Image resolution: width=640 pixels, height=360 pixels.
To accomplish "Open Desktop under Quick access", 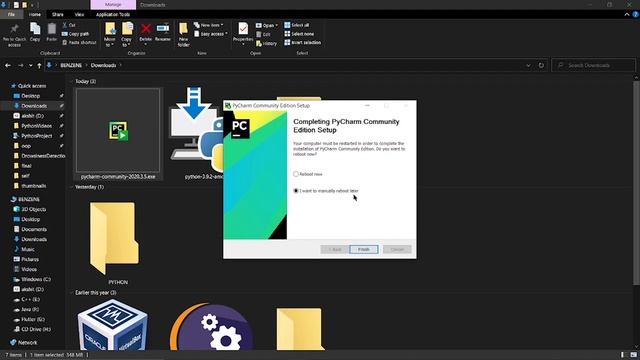I will coord(31,96).
